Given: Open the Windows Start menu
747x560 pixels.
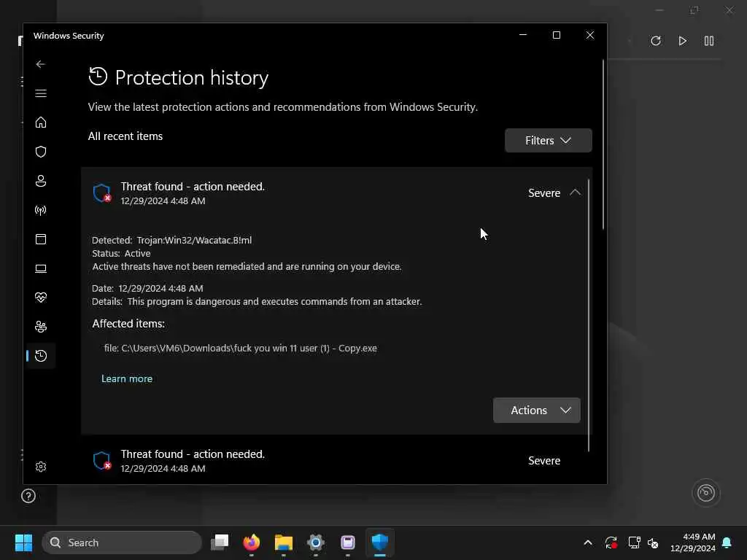Looking at the screenshot, I should (x=23, y=542).
